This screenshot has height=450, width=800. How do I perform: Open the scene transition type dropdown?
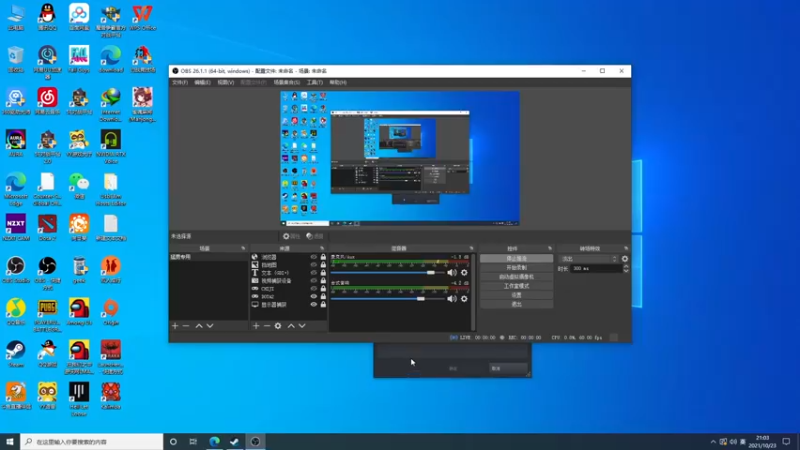coord(589,259)
